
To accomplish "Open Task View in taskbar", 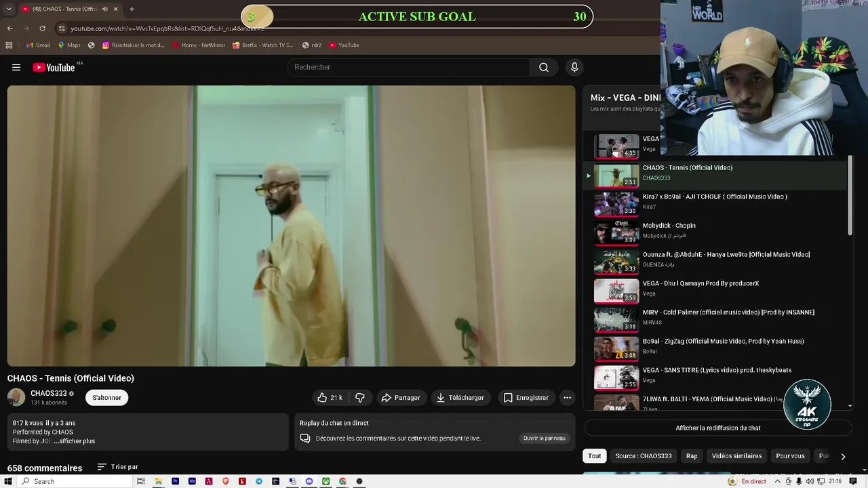I will [x=141, y=481].
